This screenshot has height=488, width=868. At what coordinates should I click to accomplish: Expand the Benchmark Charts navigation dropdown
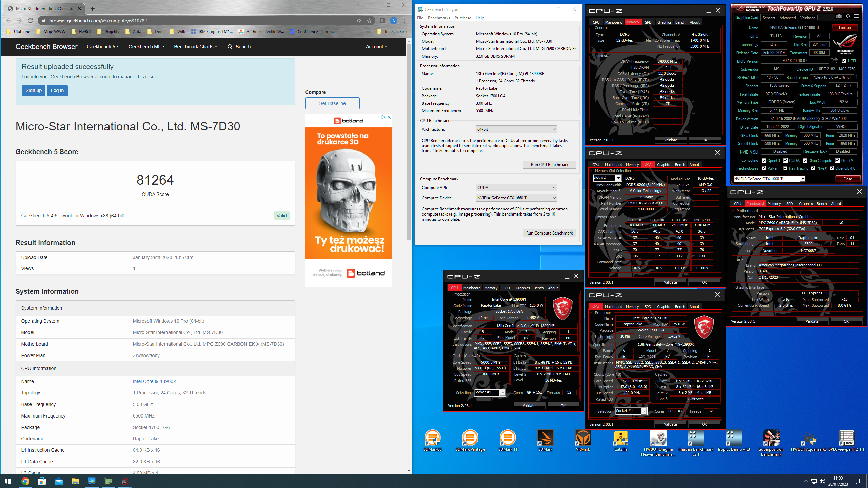coord(196,47)
